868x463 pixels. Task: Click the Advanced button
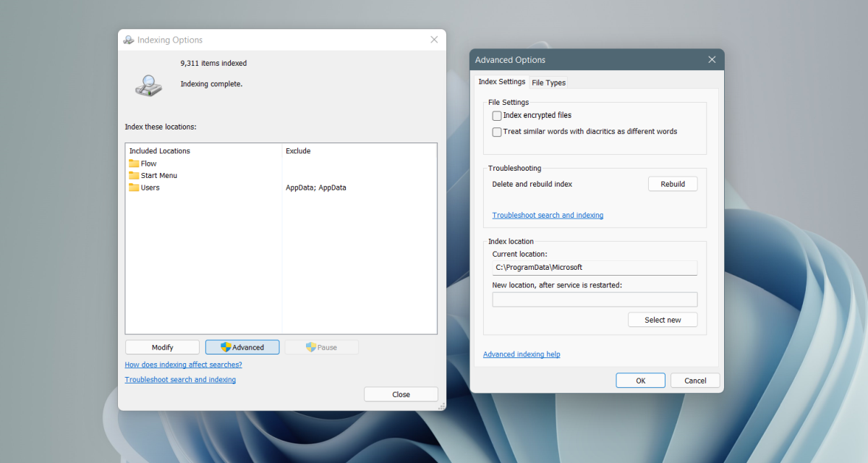click(x=242, y=347)
